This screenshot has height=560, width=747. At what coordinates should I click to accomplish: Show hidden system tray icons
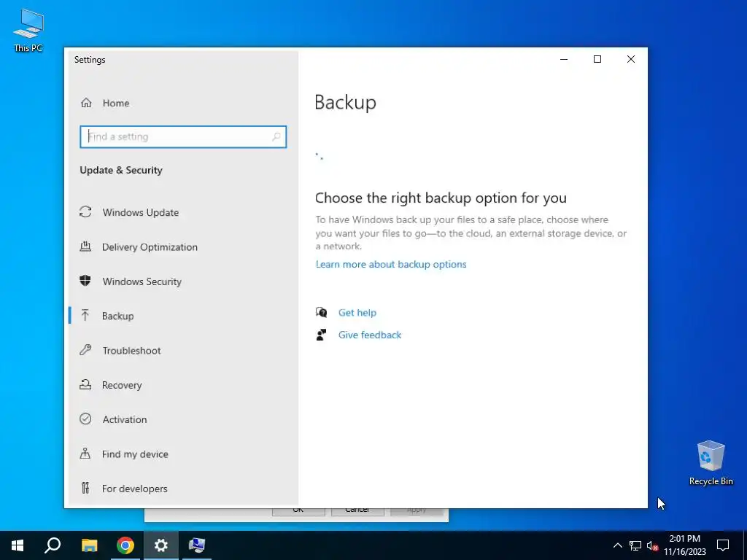pos(617,545)
